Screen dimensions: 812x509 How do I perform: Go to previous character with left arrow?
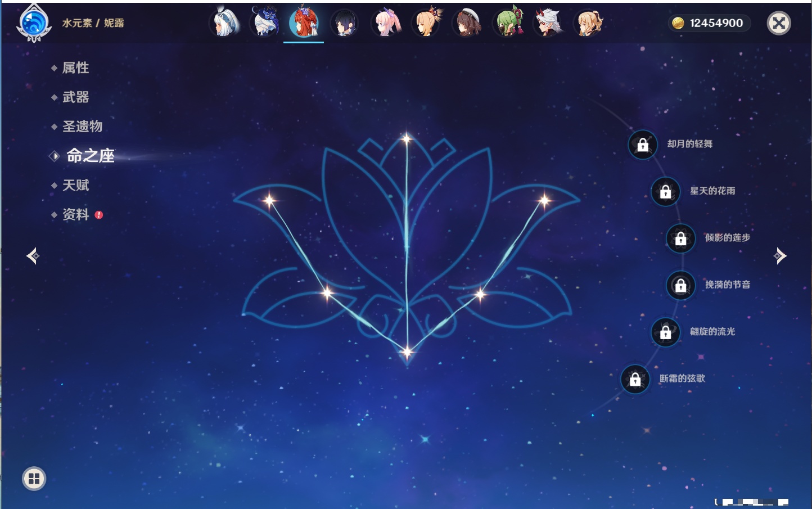point(33,256)
